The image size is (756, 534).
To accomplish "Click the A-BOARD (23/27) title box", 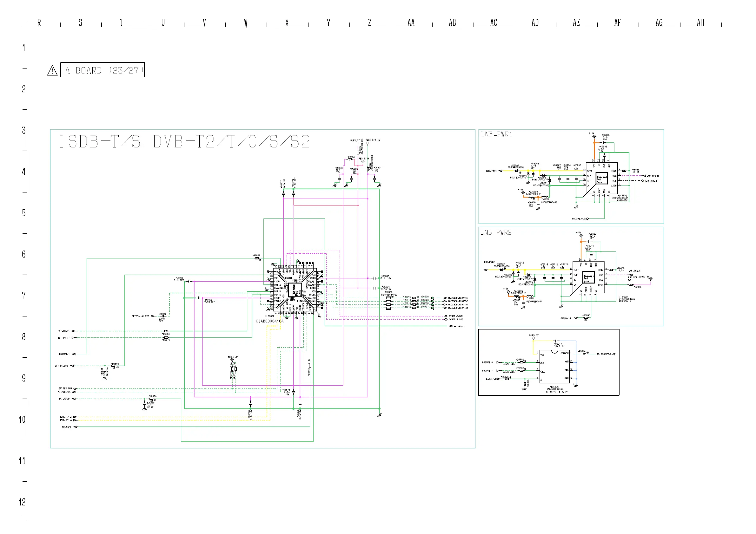I will tap(103, 70).
